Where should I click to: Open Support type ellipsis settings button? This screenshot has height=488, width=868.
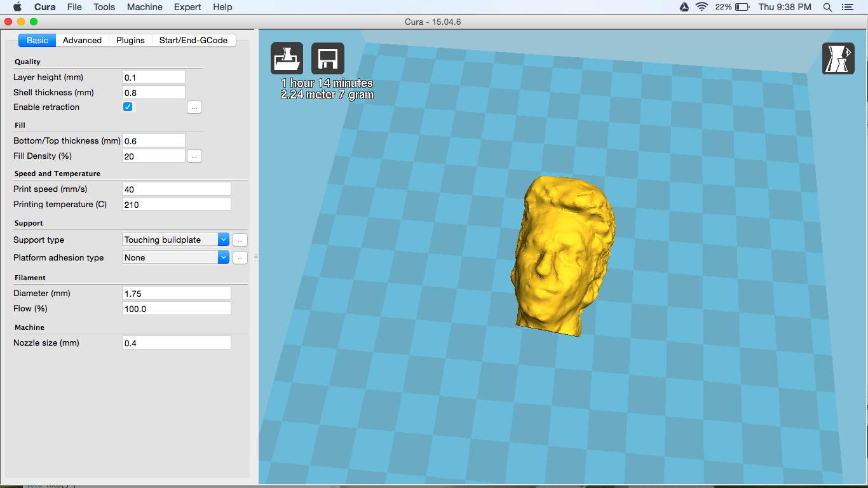click(240, 240)
